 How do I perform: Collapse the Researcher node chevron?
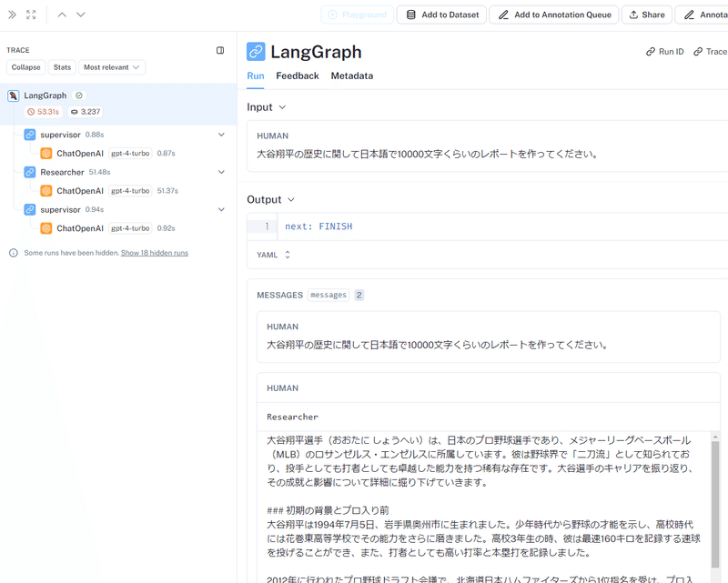click(221, 172)
